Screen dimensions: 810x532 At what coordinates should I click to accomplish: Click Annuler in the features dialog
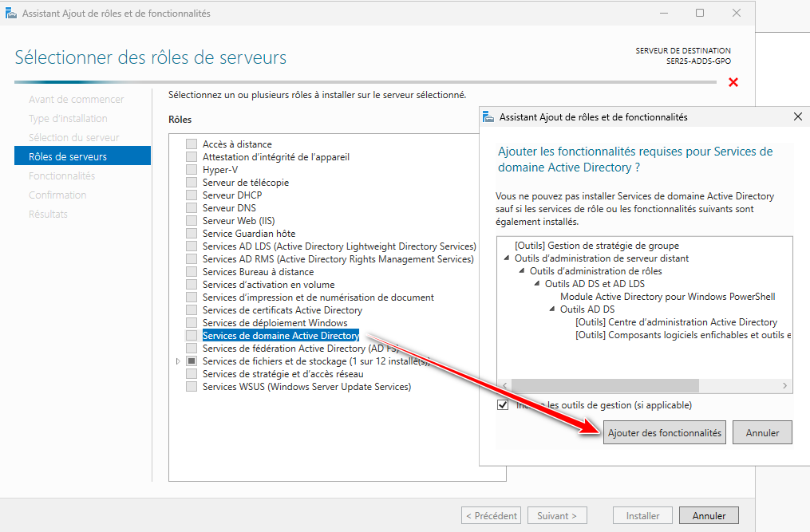[x=762, y=433]
